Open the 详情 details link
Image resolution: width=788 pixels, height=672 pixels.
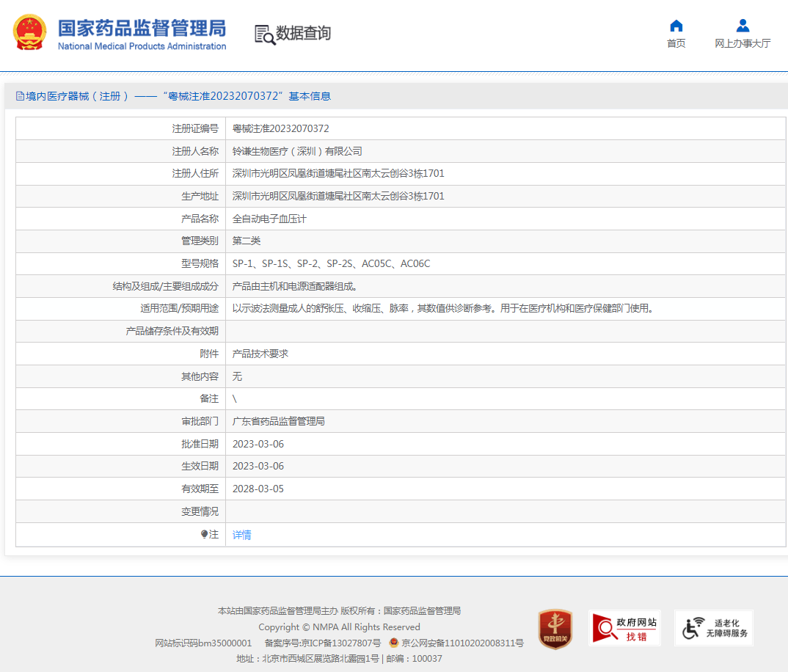241,535
